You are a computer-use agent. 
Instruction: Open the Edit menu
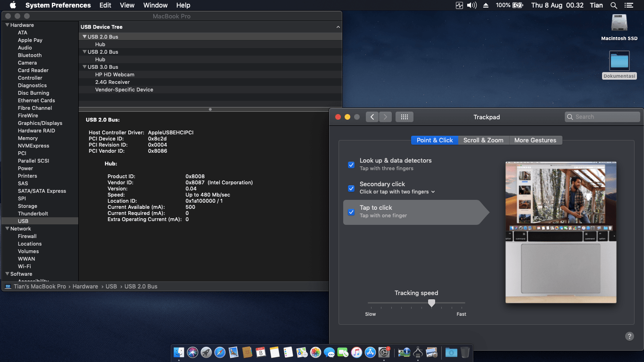pos(105,5)
